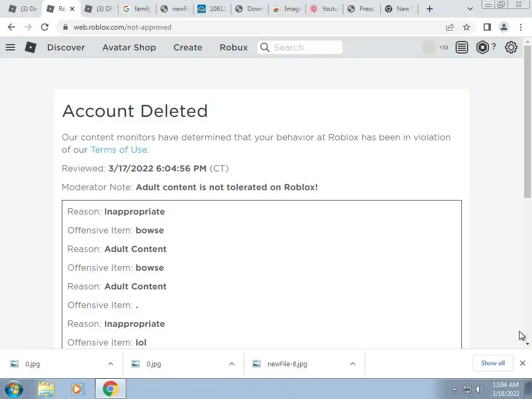Open the Robux balance hexagon icon
The image size is (532, 399).
(x=483, y=47)
